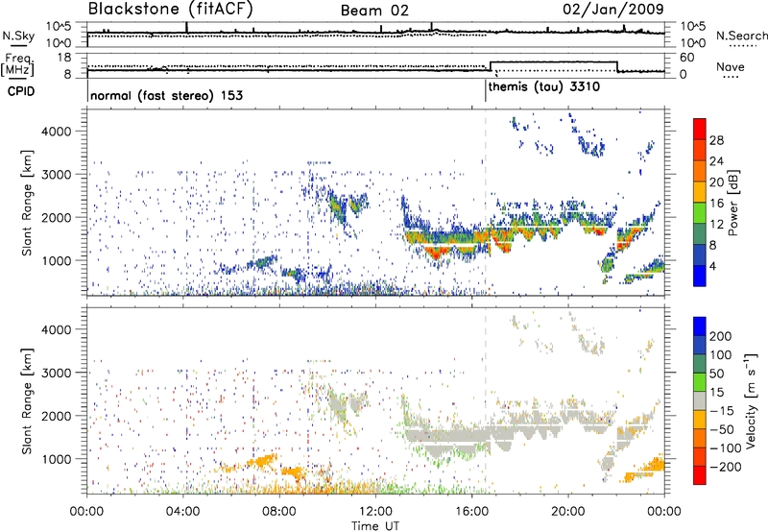Click the gray segment of Velocity colorbar
This screenshot has height=532, width=768.
pyautogui.click(x=700, y=400)
